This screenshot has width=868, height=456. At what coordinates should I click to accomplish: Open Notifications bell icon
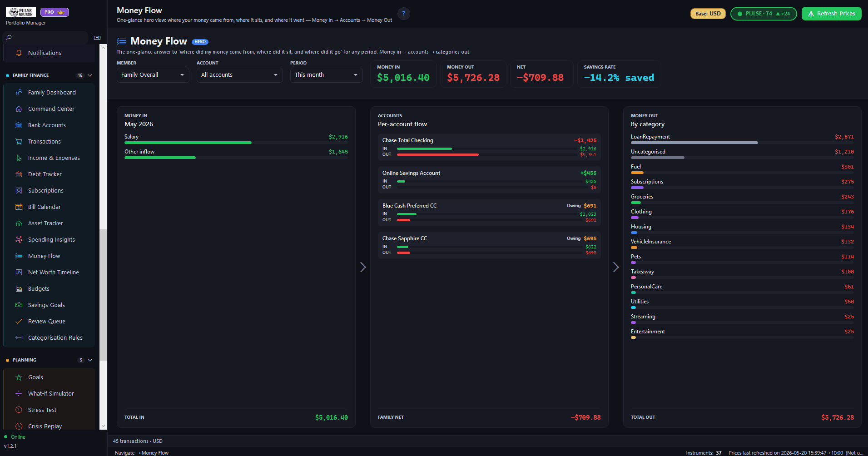19,53
